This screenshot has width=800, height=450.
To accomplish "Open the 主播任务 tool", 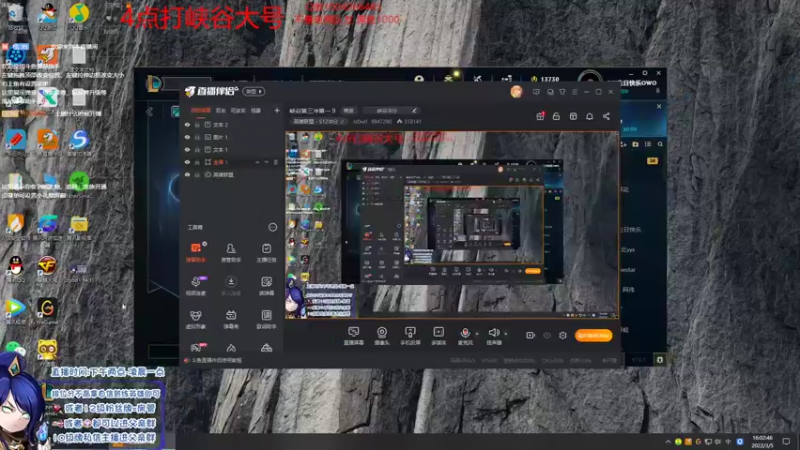I will coord(266,252).
